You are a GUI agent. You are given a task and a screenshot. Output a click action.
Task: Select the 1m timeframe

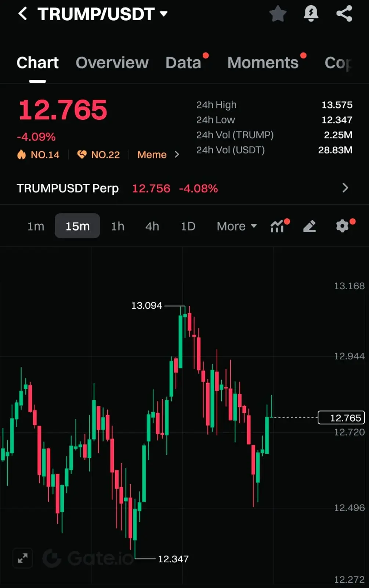[x=36, y=226]
